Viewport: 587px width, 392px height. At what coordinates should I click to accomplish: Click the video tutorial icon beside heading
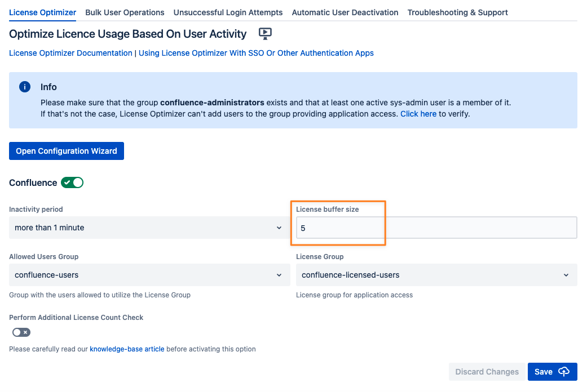coord(265,34)
